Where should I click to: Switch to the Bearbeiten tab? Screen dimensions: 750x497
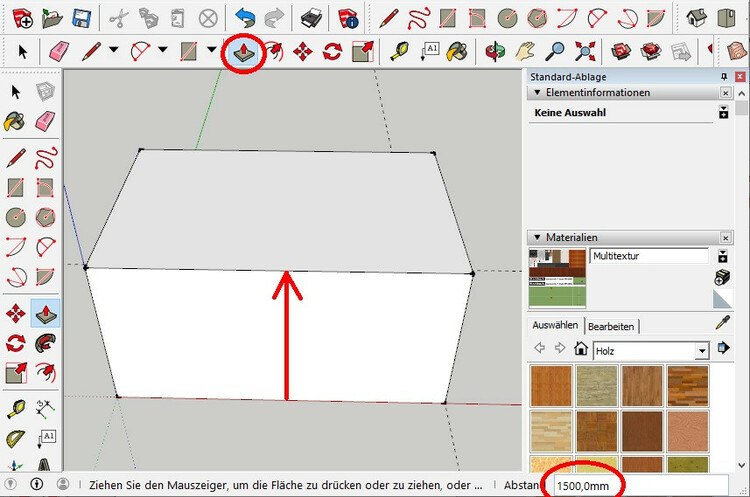pyautogui.click(x=610, y=326)
